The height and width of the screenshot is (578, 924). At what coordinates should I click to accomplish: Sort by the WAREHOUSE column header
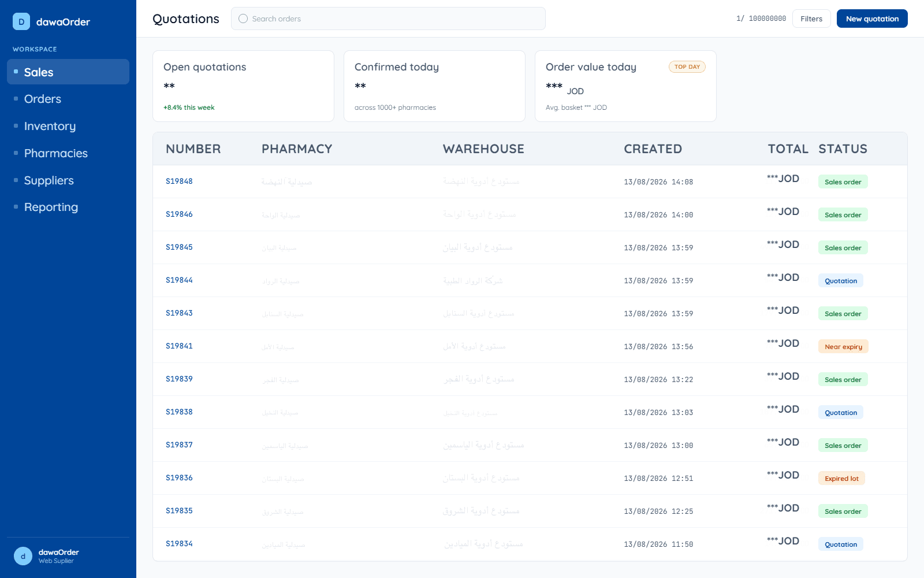(x=483, y=149)
